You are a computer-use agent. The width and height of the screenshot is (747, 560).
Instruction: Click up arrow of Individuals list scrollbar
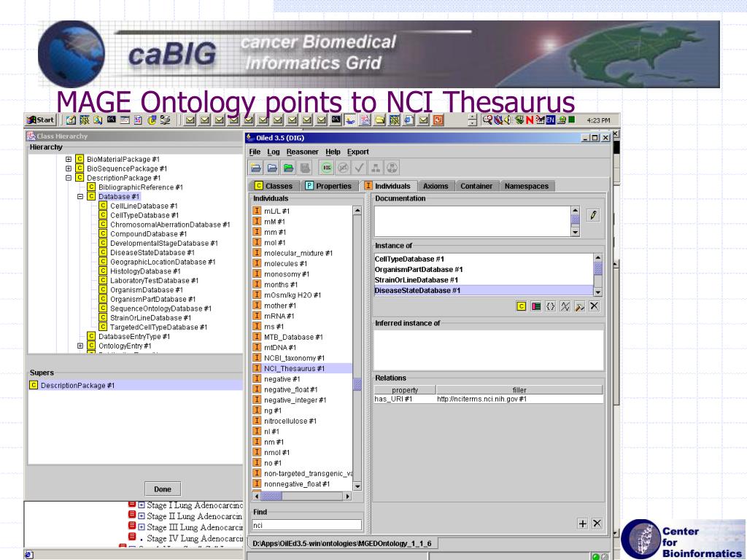click(x=357, y=210)
